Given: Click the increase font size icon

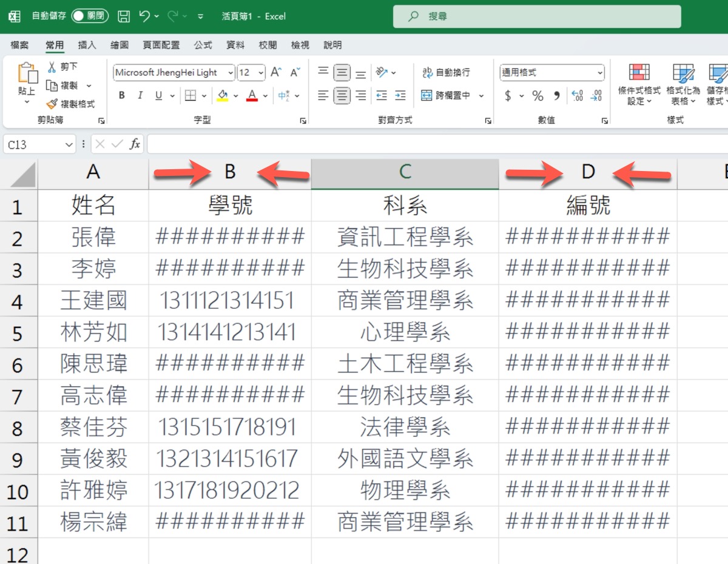Looking at the screenshot, I should click(275, 73).
